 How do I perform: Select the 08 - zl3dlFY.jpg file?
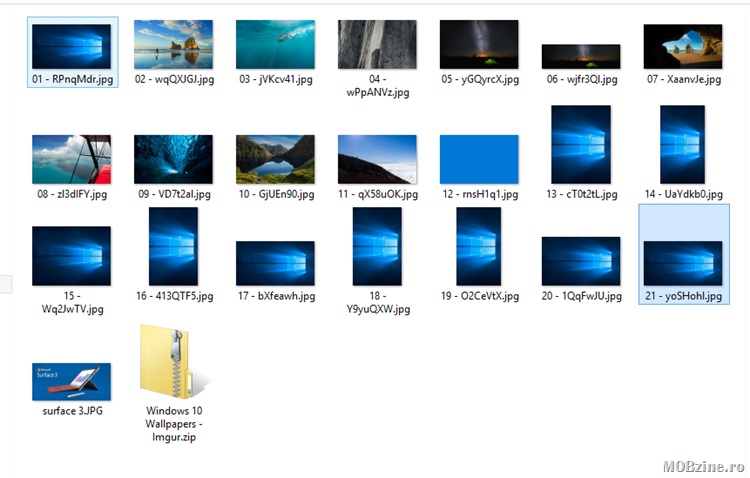tap(71, 160)
